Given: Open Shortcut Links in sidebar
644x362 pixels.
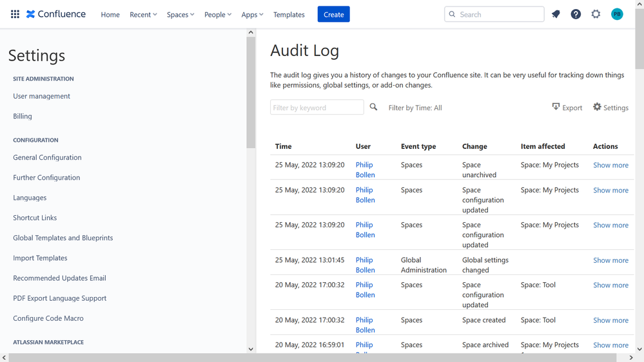Looking at the screenshot, I should tap(35, 218).
